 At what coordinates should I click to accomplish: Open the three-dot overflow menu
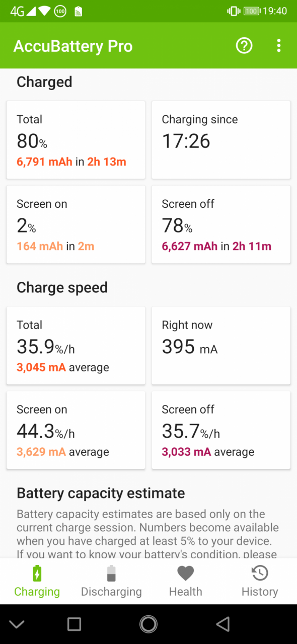tap(278, 46)
